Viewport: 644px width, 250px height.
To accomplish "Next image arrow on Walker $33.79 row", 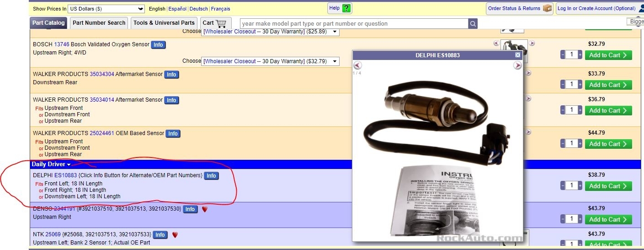I will pos(528,73).
